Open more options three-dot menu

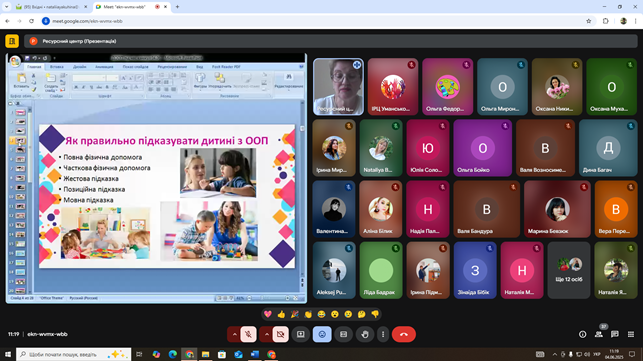(x=383, y=334)
